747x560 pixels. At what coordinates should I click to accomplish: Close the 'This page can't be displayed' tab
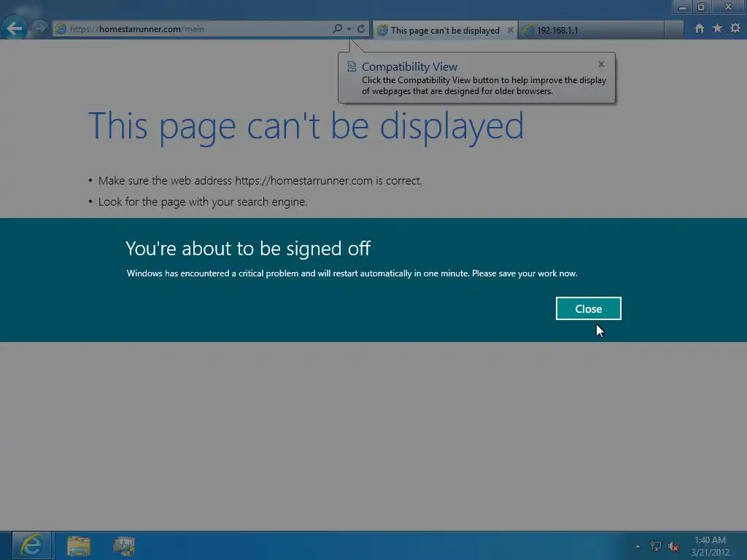(510, 30)
